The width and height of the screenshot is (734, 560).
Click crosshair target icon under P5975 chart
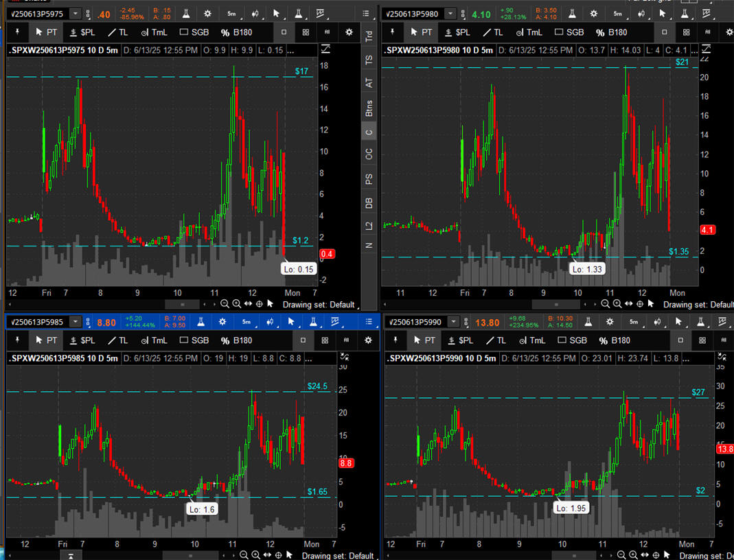pos(259,304)
